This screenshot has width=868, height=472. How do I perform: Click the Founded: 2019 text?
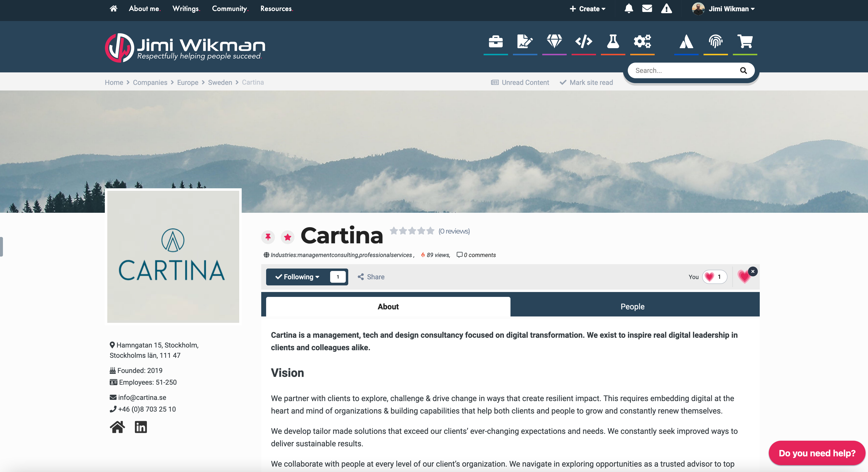pyautogui.click(x=140, y=371)
